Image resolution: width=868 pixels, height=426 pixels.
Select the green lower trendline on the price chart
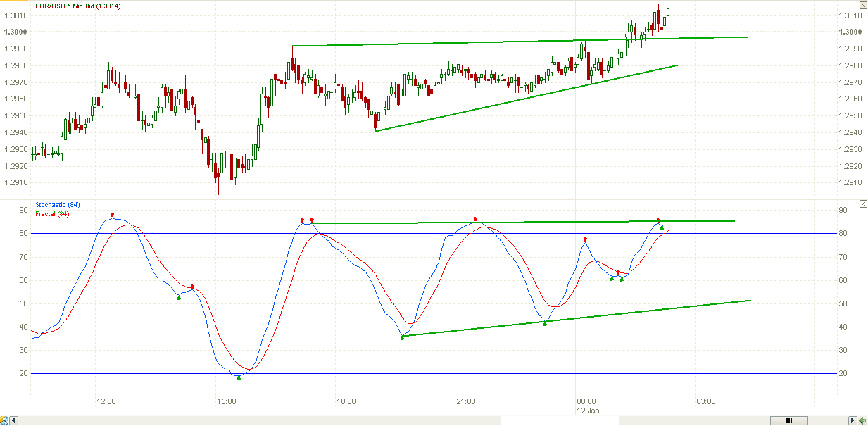pos(527,98)
